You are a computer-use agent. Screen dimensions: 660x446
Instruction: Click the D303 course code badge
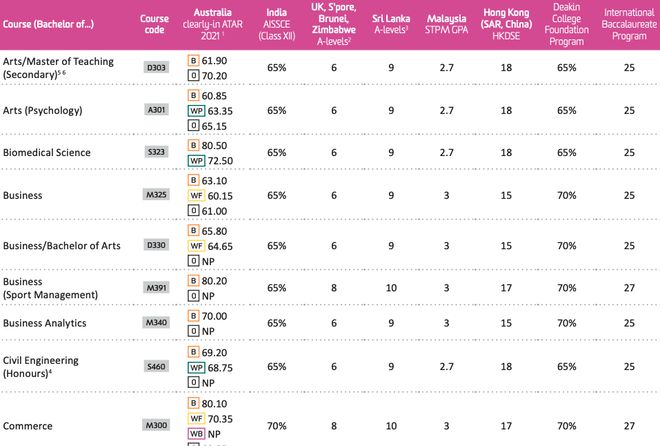(x=156, y=67)
